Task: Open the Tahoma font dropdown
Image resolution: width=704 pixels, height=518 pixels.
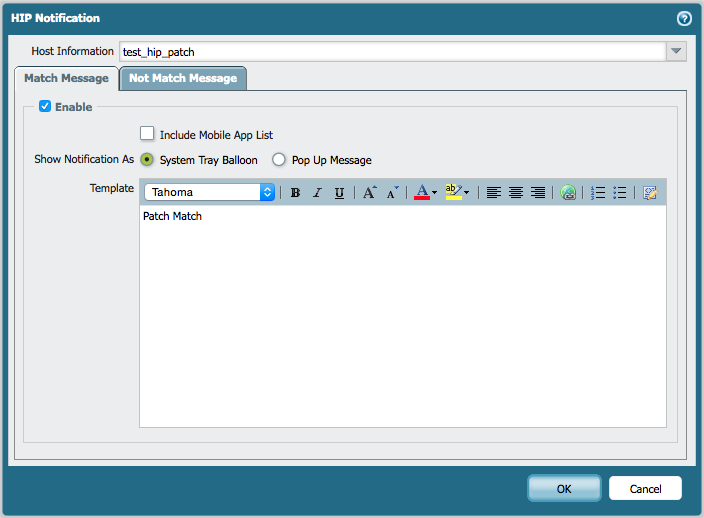Action: (x=210, y=192)
